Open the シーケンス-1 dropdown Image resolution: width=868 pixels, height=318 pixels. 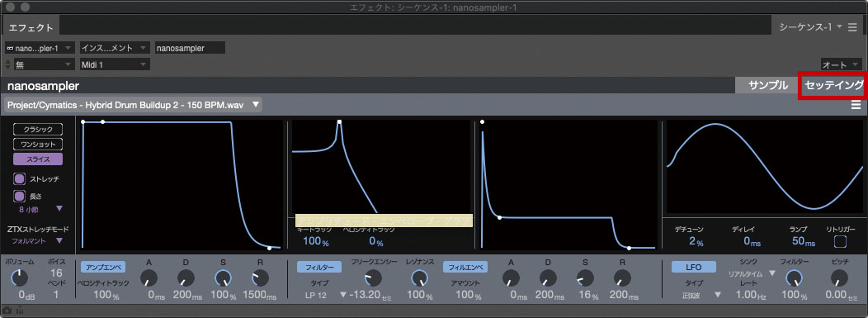click(x=810, y=26)
